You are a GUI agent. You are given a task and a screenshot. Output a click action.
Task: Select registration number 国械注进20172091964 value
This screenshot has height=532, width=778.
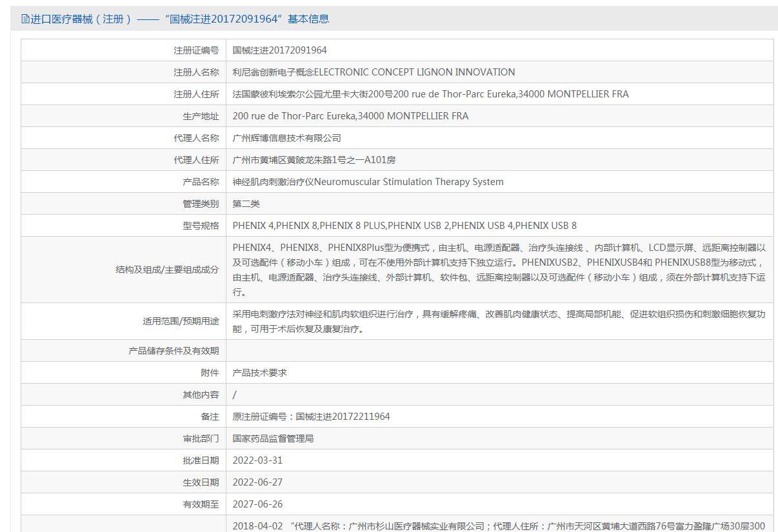click(x=280, y=50)
